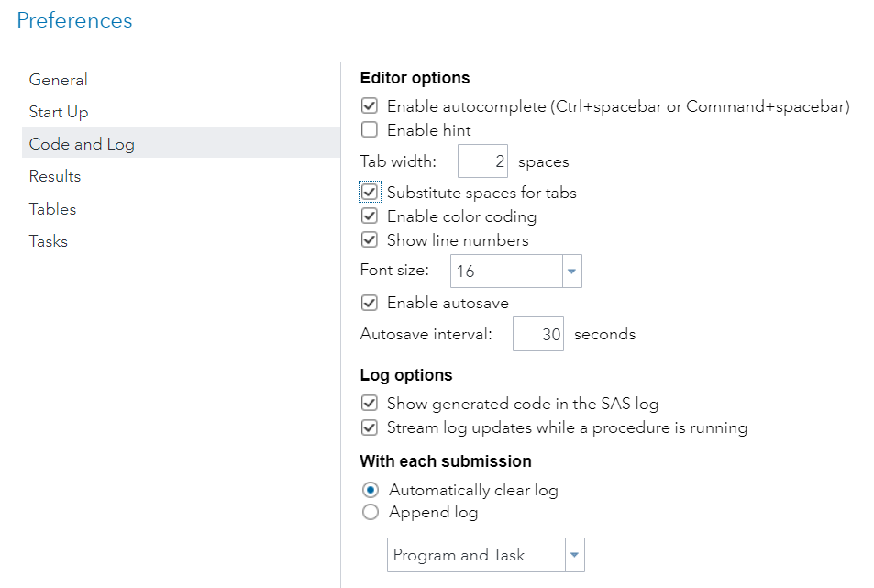874x588 pixels.
Task: Switch to Start Up preferences
Action: click(x=59, y=112)
